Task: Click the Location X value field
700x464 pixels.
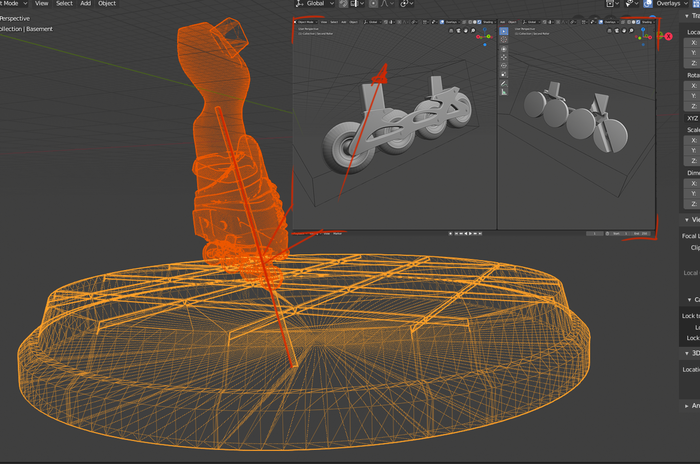Action: point(694,43)
